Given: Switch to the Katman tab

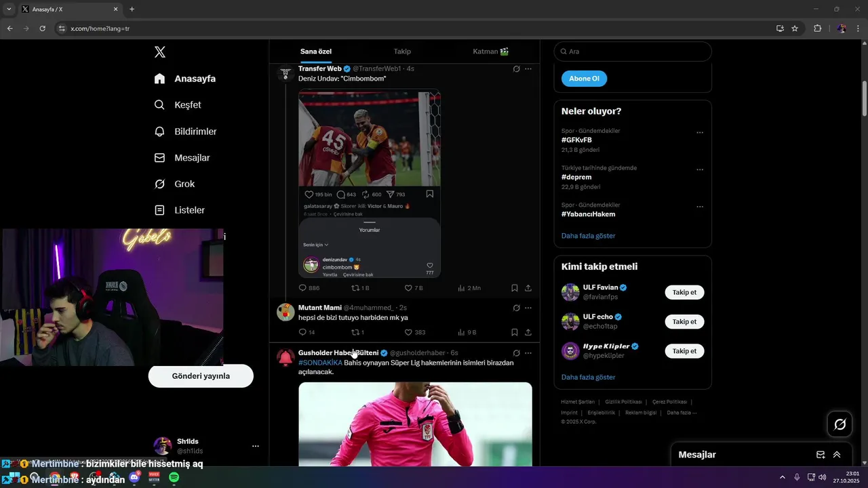Looking at the screenshot, I should coord(491,52).
